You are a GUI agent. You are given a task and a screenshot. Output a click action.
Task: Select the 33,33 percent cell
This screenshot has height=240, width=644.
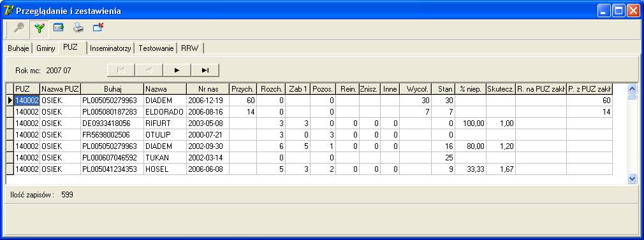471,169
